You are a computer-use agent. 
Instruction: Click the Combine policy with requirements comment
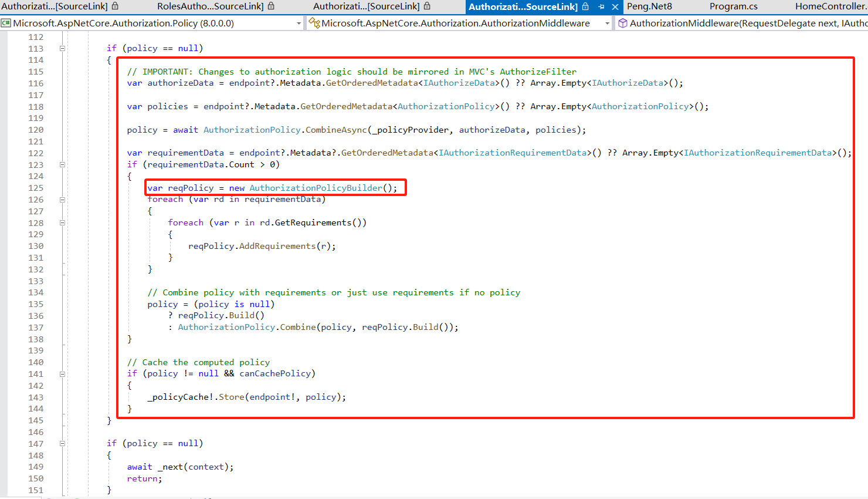point(334,292)
